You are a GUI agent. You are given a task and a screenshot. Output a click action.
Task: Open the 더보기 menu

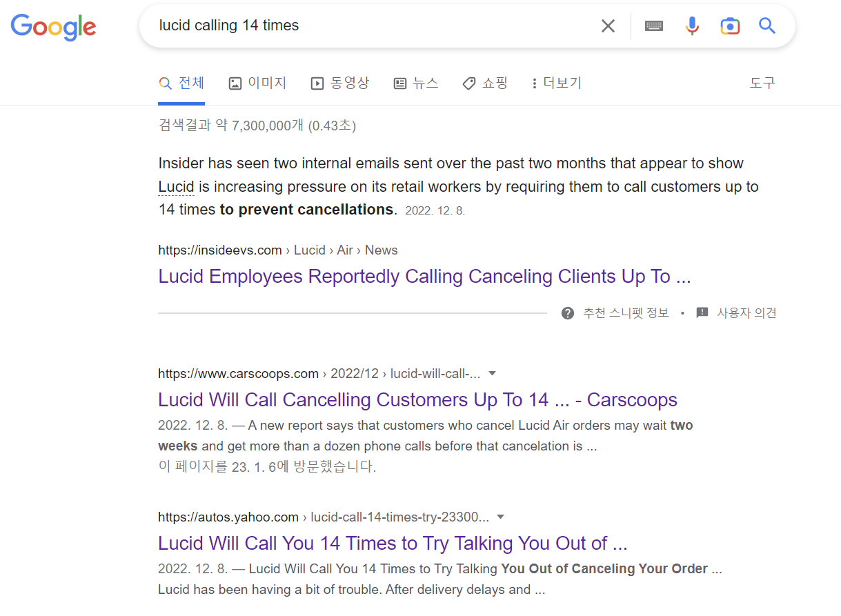tap(557, 83)
